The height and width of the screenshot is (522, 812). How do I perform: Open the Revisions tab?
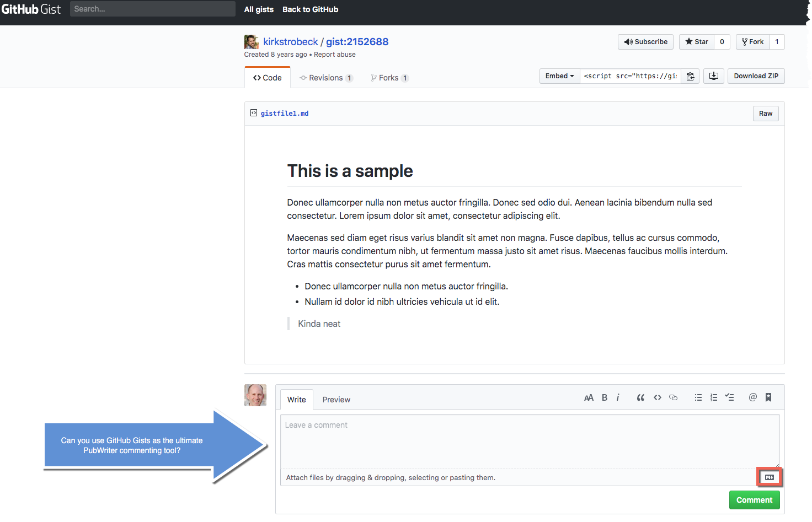pos(326,78)
